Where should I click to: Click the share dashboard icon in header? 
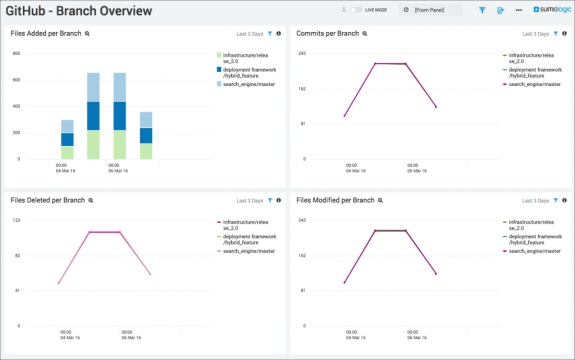point(500,10)
